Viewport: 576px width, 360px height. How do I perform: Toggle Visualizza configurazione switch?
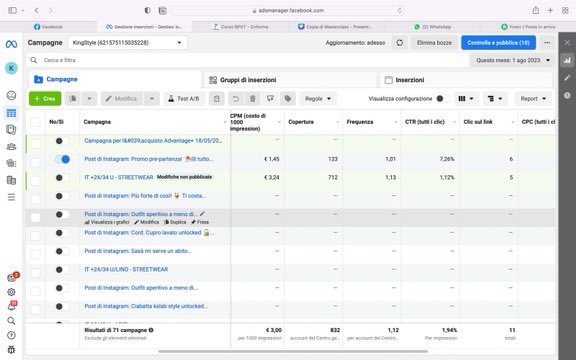tap(442, 98)
